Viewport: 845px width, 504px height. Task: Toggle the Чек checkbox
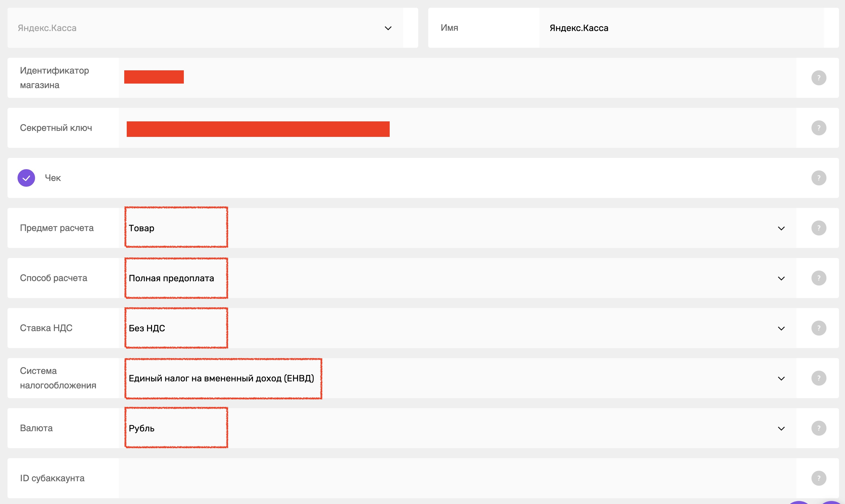(x=26, y=178)
